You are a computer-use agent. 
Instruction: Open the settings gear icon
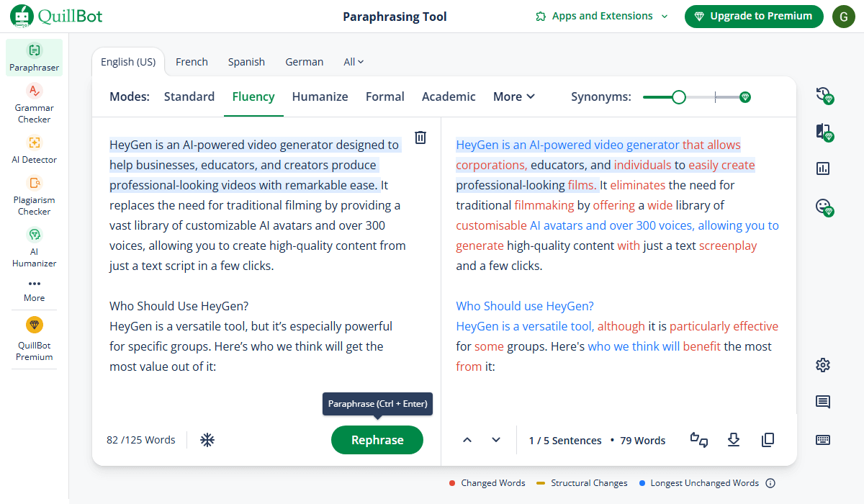point(823,365)
